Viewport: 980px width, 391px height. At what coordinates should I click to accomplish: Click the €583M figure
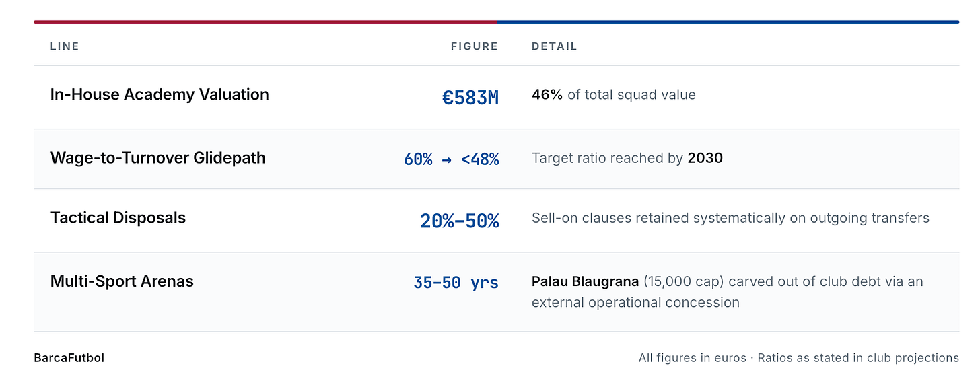[470, 98]
